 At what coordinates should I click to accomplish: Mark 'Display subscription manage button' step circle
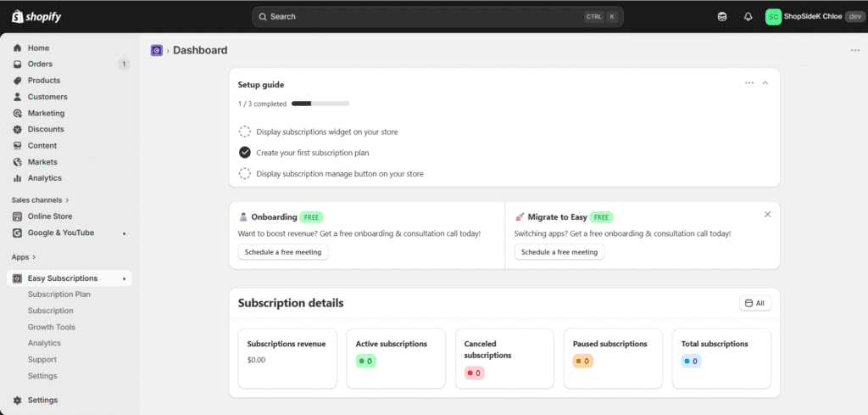pos(245,173)
